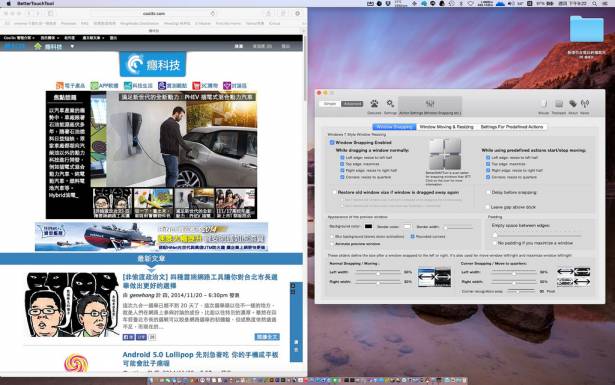The width and height of the screenshot is (615, 385).
Task: Open the blue folder on the desktop
Action: [587, 29]
